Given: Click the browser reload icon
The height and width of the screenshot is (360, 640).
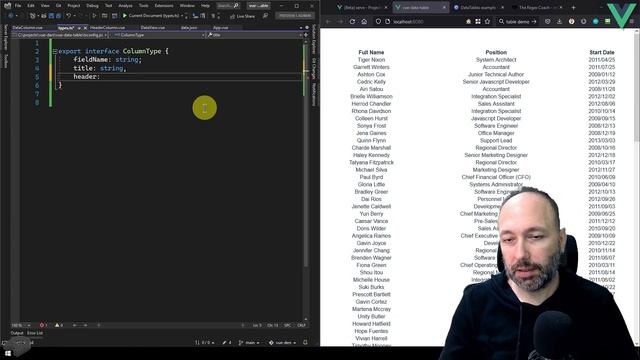Looking at the screenshot, I should (352, 22).
